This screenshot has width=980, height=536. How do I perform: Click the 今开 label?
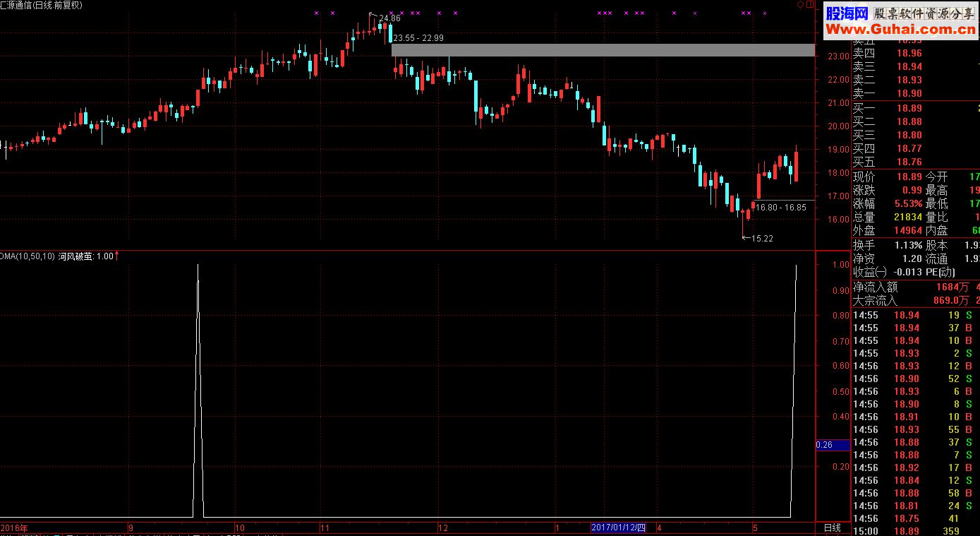pos(937,177)
